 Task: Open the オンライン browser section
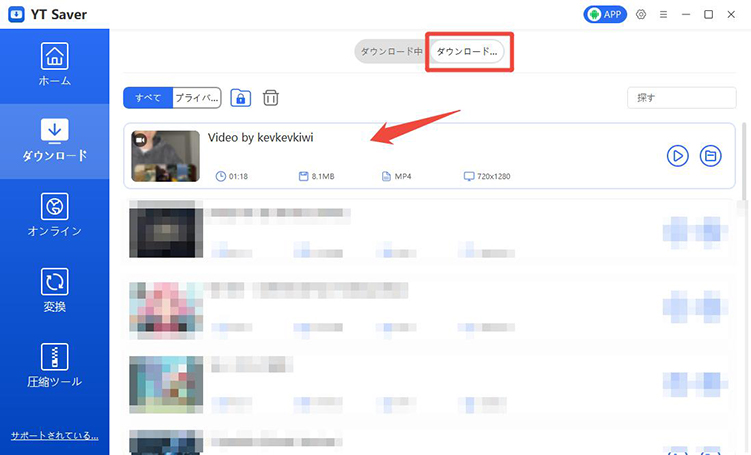(x=55, y=216)
